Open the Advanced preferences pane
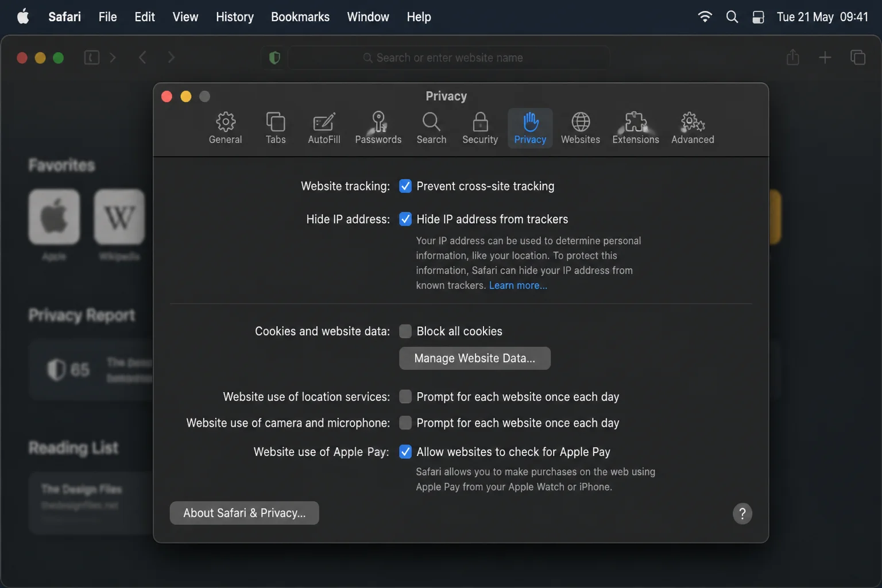This screenshot has height=588, width=882. 693,128
